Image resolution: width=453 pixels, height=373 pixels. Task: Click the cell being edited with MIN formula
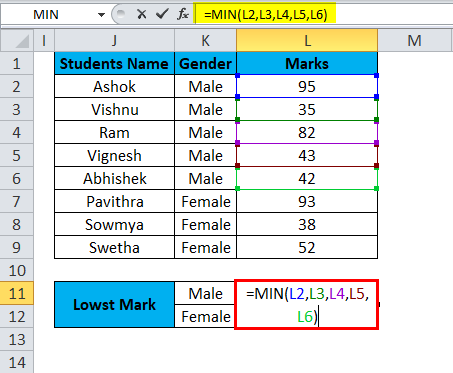(307, 305)
